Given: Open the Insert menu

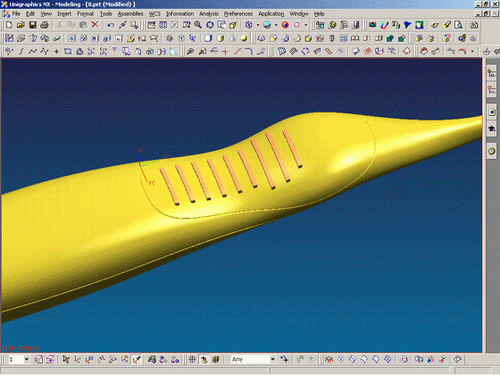Looking at the screenshot, I should coord(64,14).
